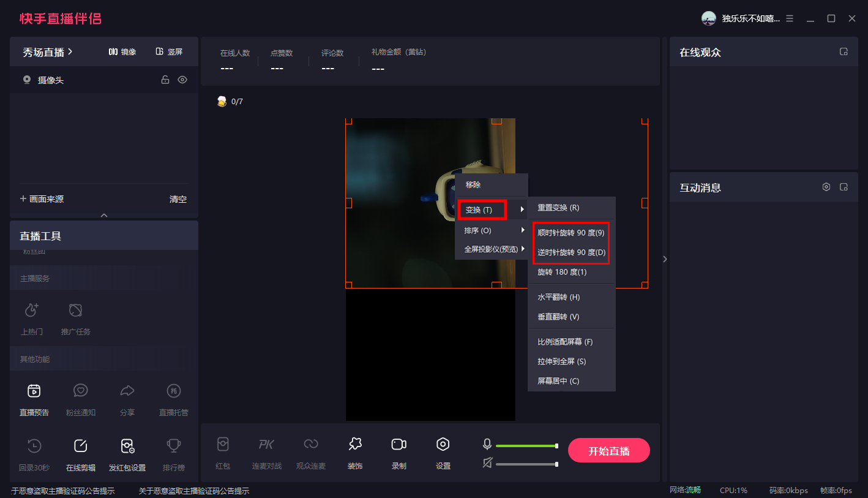Screen dimensions: 868x498
Task: Collapse the right side panel arrow
Action: pos(665,259)
